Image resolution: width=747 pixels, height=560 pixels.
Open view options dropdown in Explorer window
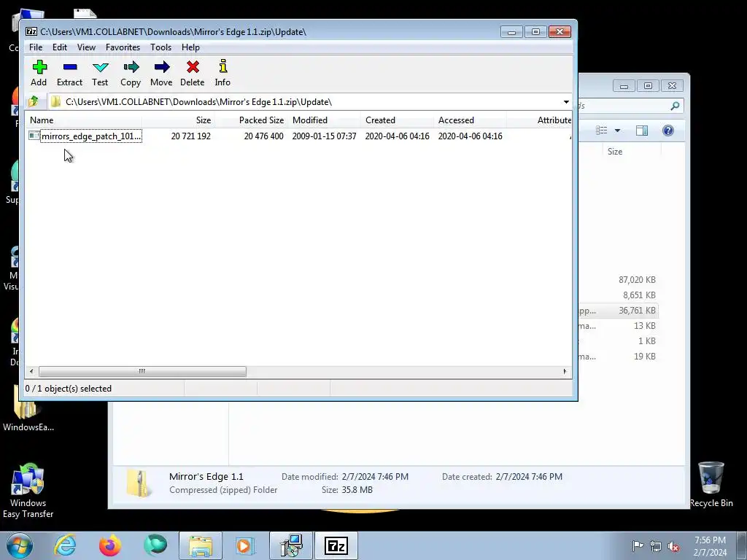617,131
